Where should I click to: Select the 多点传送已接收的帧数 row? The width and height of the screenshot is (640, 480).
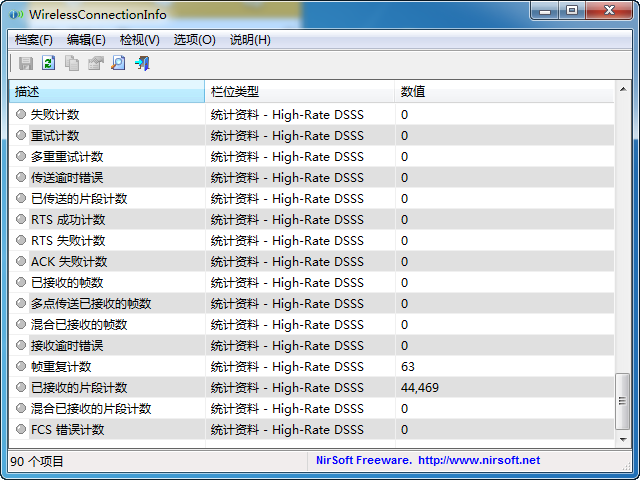click(311, 304)
